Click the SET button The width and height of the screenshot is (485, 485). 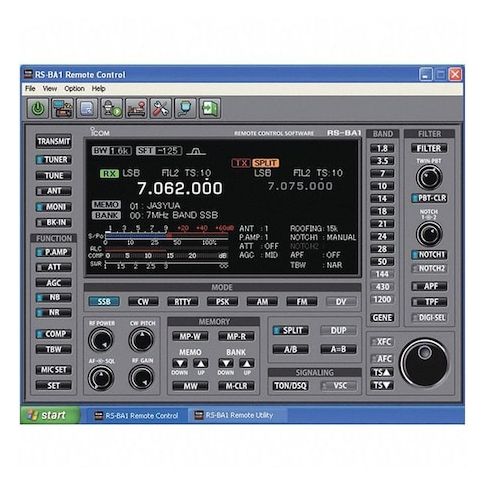coord(54,386)
